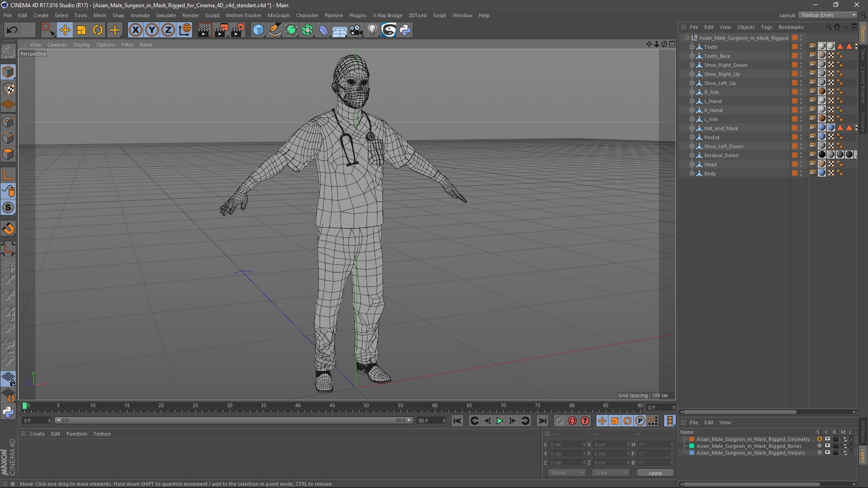Open the MoGraph menu
The height and width of the screenshot is (488, 868).
[278, 15]
